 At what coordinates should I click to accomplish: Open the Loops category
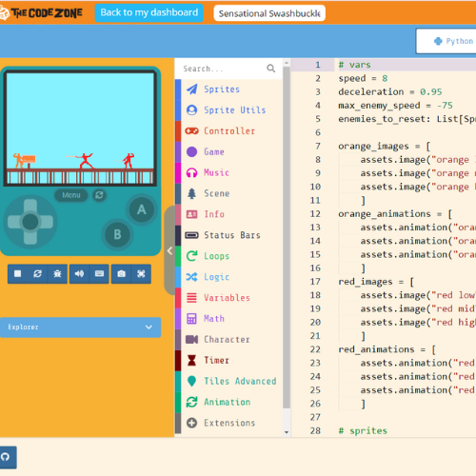pyautogui.click(x=228, y=256)
